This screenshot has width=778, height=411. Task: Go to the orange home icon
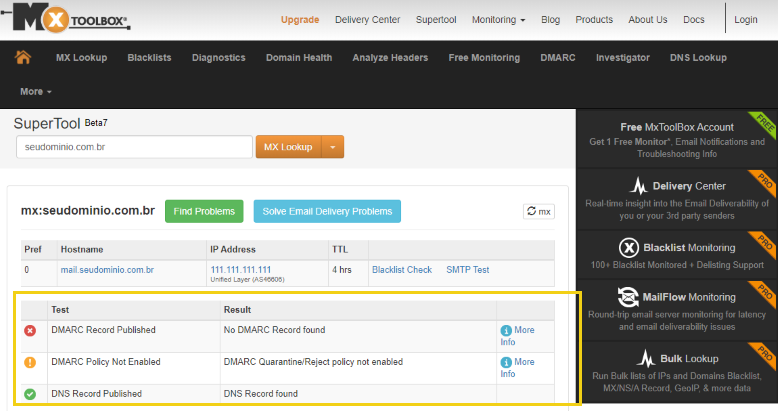click(x=23, y=57)
